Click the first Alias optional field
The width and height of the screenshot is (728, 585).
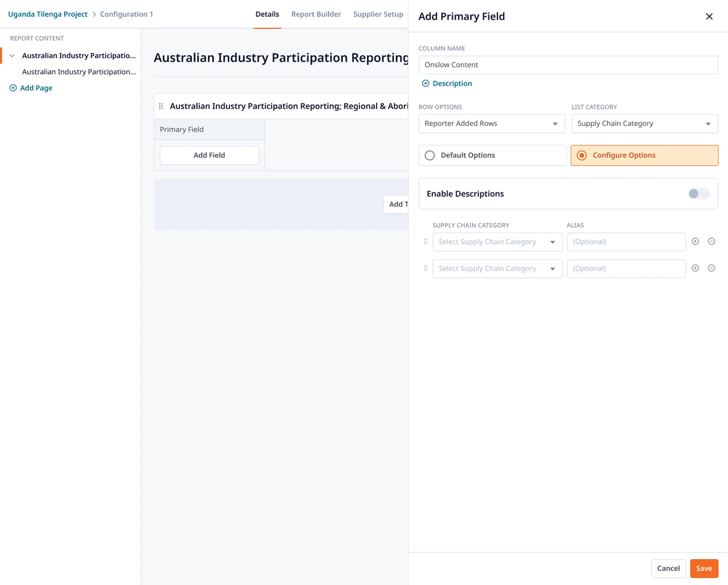coord(626,242)
